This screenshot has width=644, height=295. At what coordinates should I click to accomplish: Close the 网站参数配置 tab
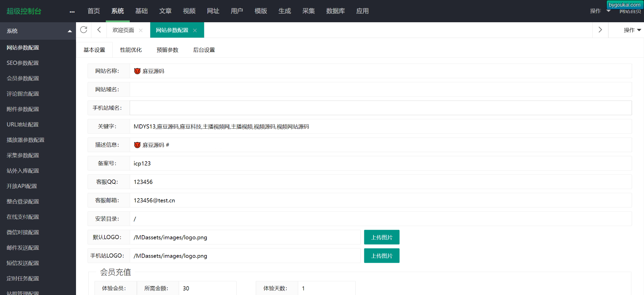pyautogui.click(x=195, y=30)
